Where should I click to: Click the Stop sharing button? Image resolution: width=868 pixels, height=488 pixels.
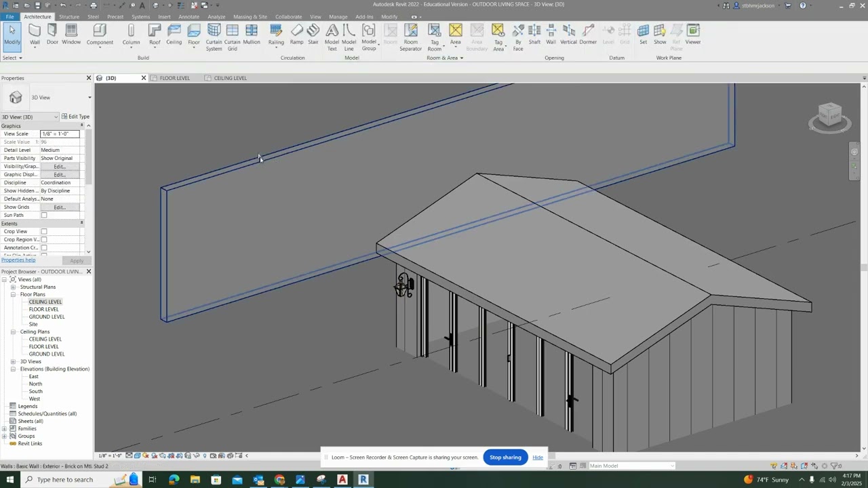coord(505,457)
